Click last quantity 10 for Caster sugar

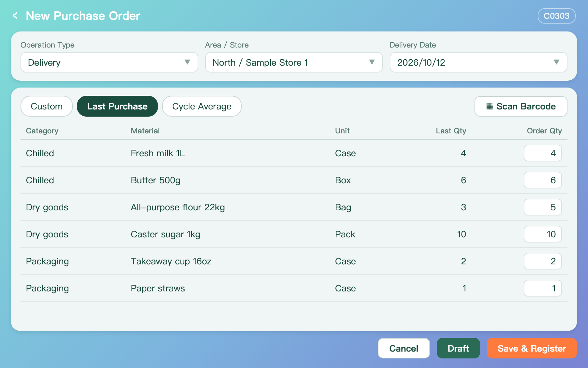(x=462, y=234)
